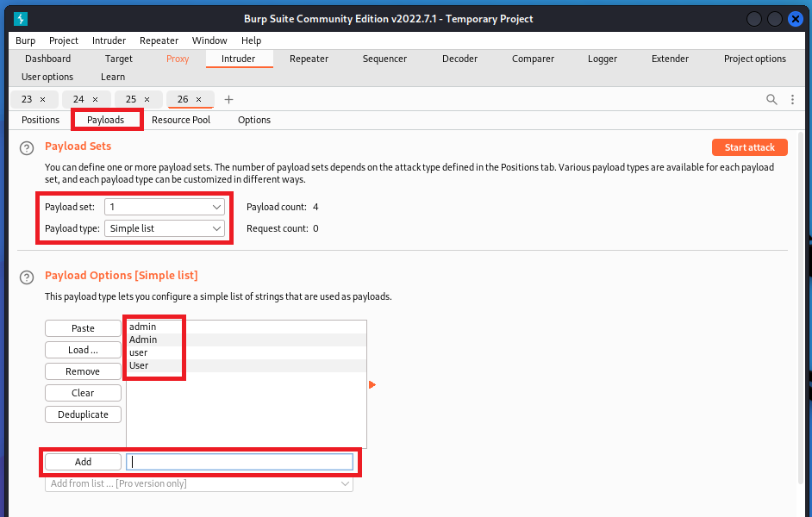Close Intruder tab 24

pos(95,99)
